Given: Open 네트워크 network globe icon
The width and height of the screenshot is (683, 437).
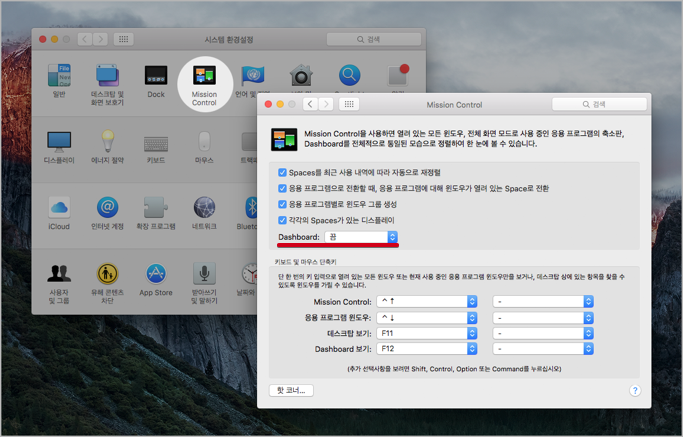Looking at the screenshot, I should [204, 207].
